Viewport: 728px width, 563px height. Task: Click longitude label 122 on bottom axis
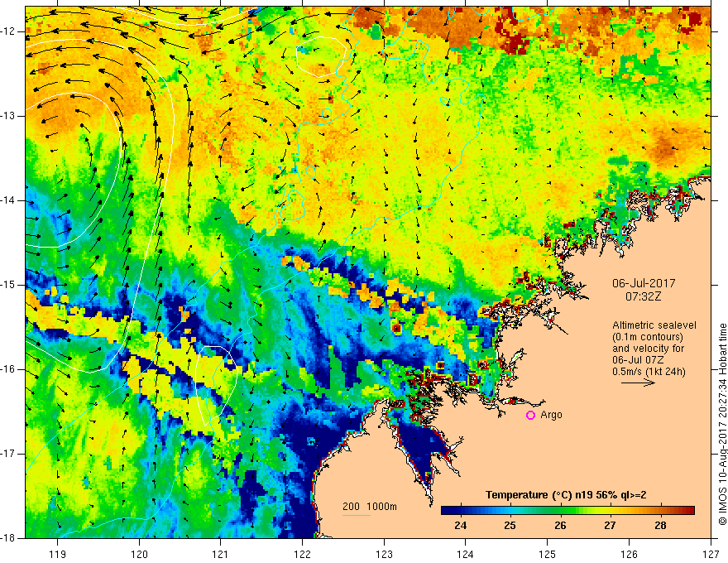[x=302, y=554]
